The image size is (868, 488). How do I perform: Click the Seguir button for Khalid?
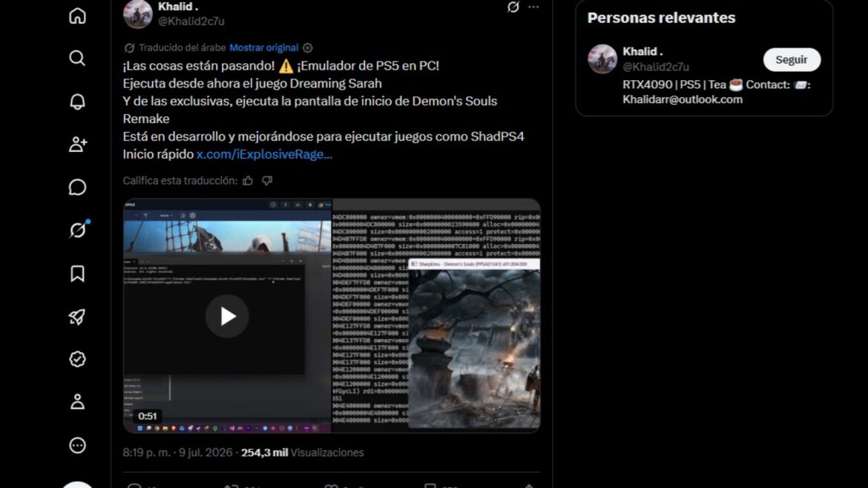pos(792,60)
